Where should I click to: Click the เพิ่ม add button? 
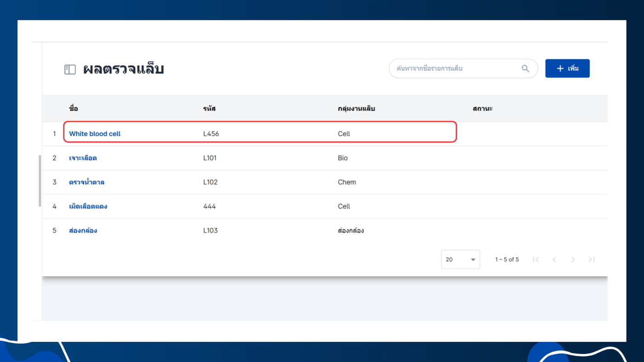click(x=567, y=69)
